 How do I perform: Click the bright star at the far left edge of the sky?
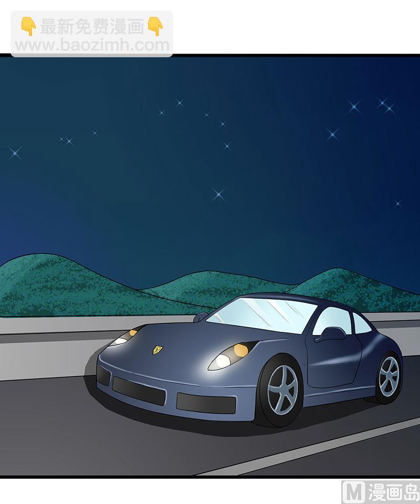coord(15,153)
